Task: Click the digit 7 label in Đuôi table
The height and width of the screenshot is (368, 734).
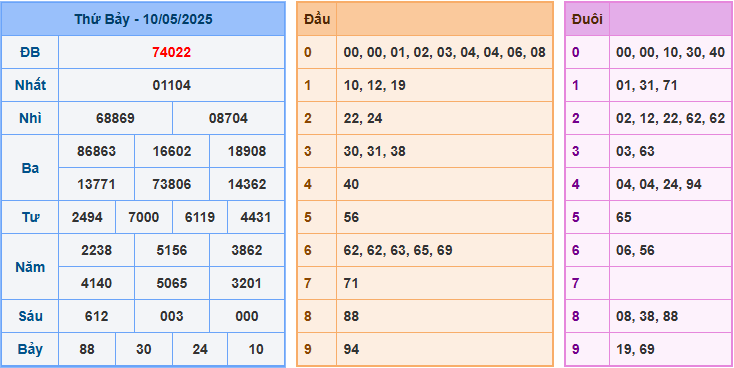Action: (x=576, y=283)
